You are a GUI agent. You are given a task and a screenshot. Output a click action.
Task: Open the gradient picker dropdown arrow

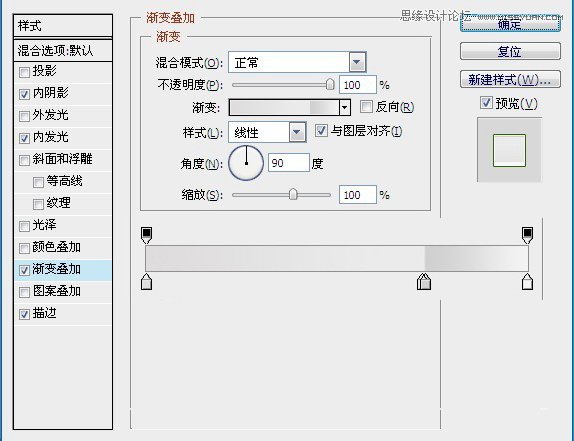[x=344, y=108]
